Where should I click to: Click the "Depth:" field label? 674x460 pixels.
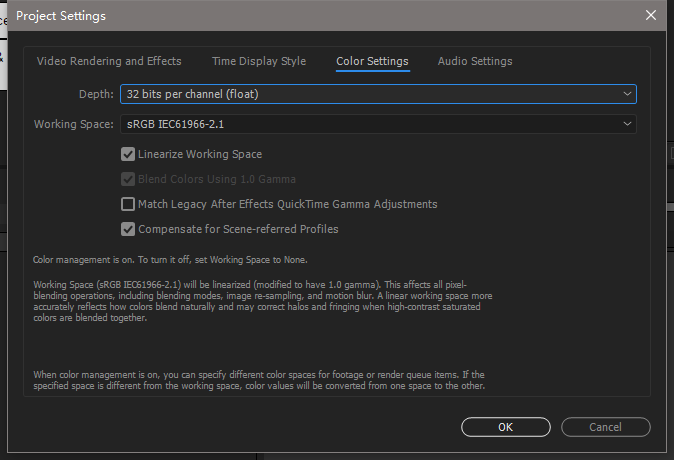click(x=96, y=94)
